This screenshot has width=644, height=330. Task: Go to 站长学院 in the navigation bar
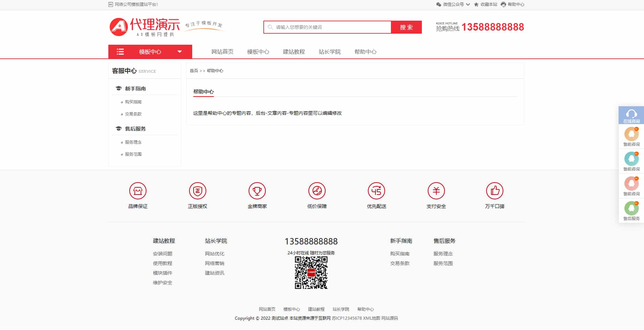click(x=329, y=52)
